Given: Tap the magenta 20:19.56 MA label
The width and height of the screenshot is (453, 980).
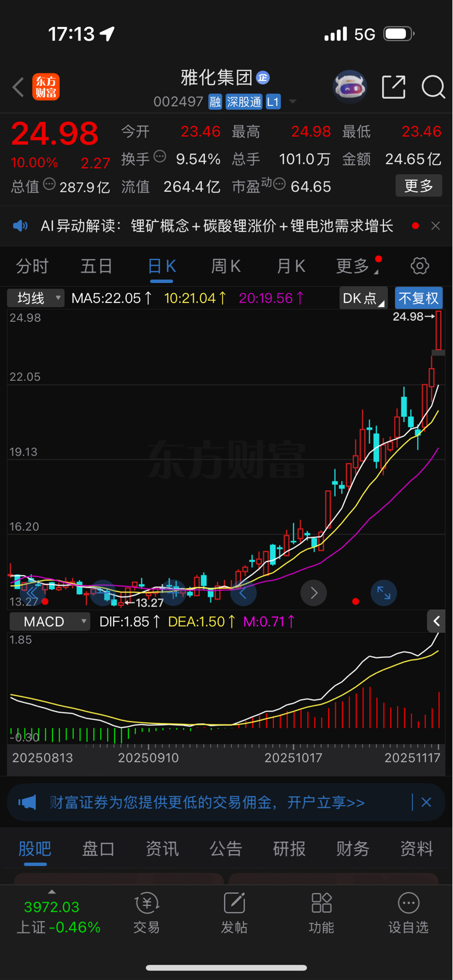Looking at the screenshot, I should [271, 298].
